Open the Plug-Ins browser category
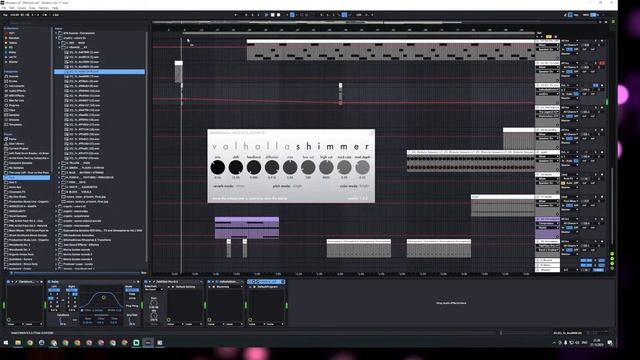 (x=14, y=105)
